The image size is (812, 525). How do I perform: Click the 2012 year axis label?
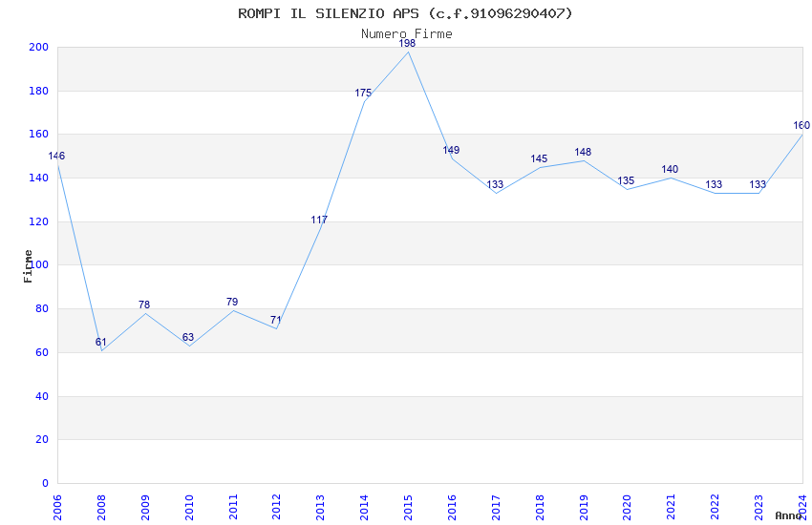[276, 507]
